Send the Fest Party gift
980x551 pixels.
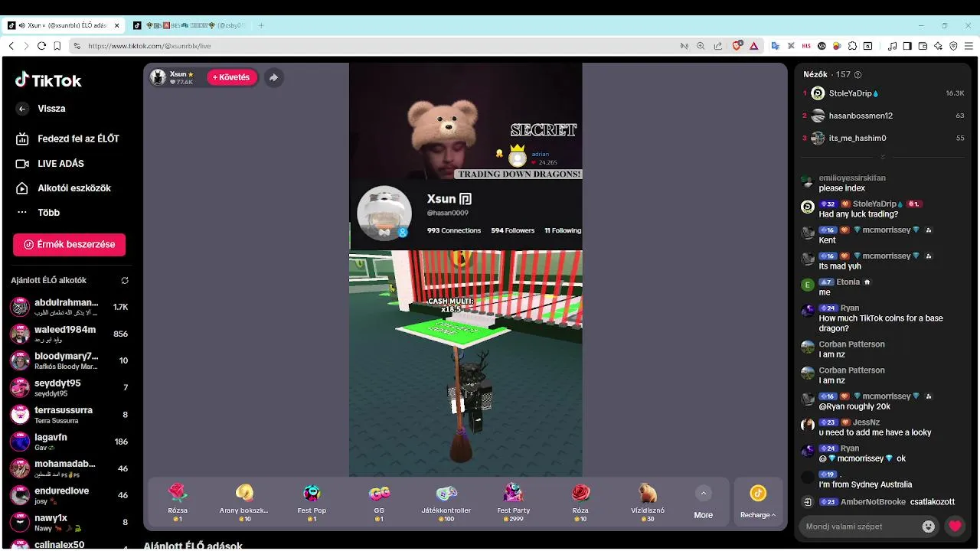pyautogui.click(x=513, y=503)
